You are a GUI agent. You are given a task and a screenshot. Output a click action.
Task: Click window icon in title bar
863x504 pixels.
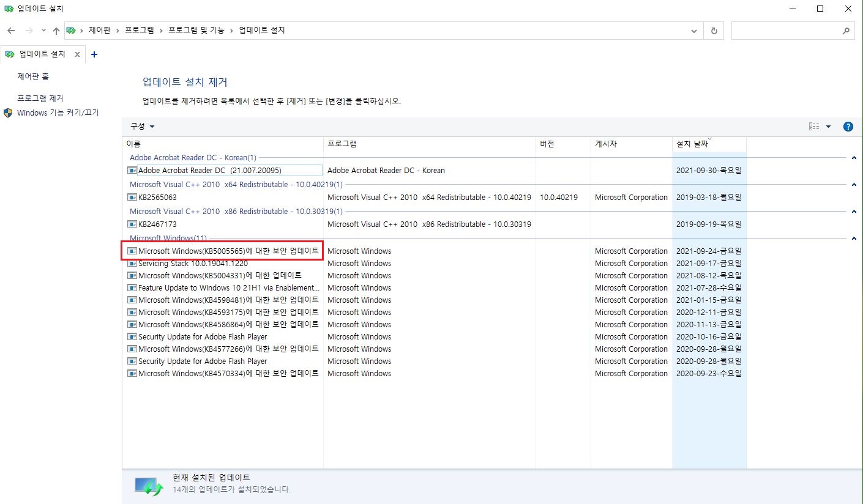pos(8,9)
